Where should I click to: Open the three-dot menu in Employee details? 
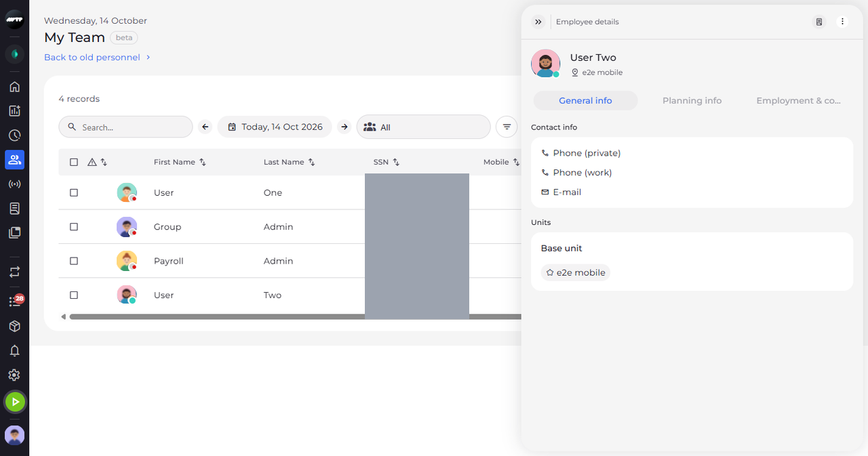pyautogui.click(x=842, y=22)
